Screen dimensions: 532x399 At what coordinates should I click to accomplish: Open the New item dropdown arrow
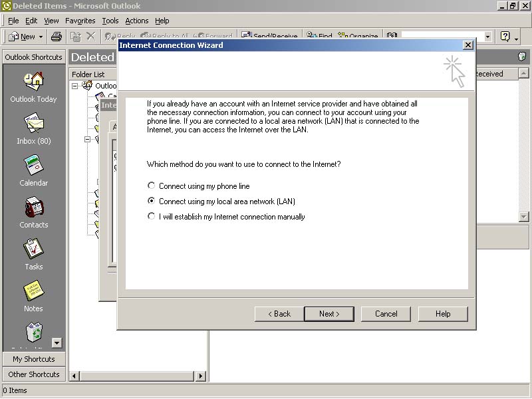click(41, 37)
